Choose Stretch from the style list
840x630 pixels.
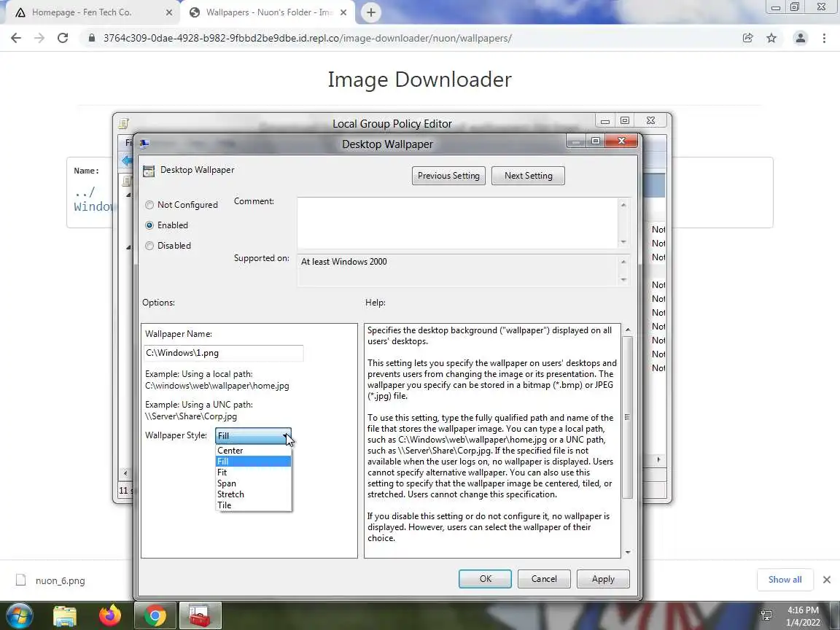pos(254,494)
